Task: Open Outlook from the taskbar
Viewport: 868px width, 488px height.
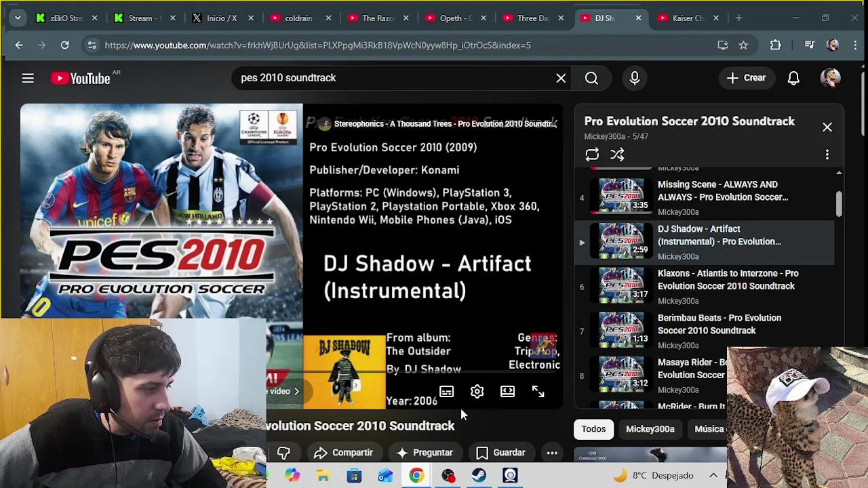Action: [385, 476]
